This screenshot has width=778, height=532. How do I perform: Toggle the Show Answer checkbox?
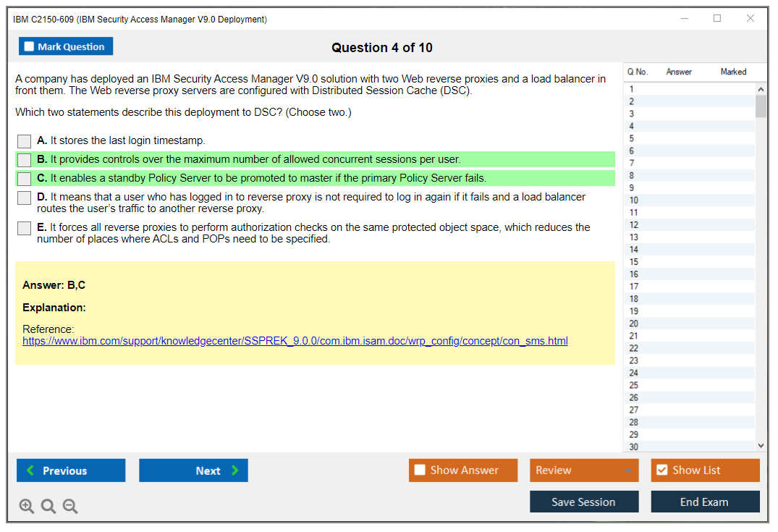420,470
